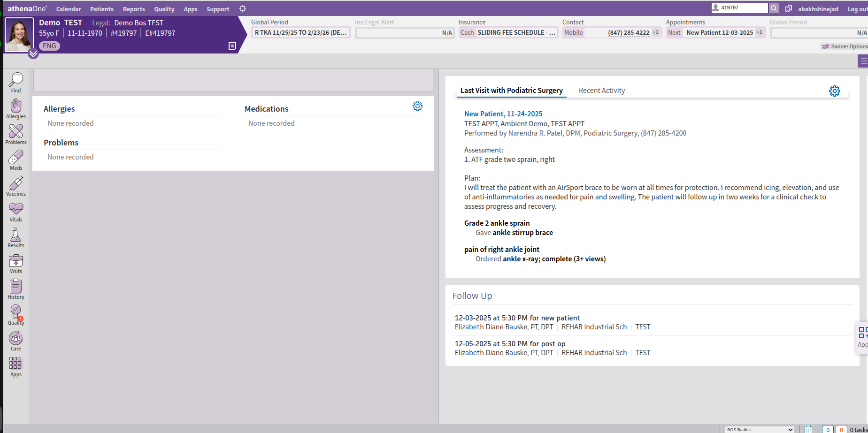Open settings gear for Medications panel
This screenshot has width=868, height=433.
coord(417,106)
